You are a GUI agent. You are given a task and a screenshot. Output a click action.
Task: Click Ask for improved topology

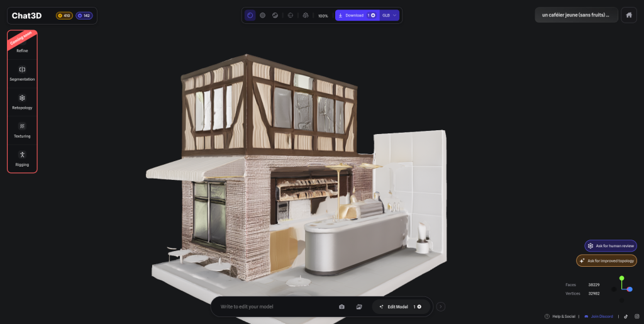[606, 260]
